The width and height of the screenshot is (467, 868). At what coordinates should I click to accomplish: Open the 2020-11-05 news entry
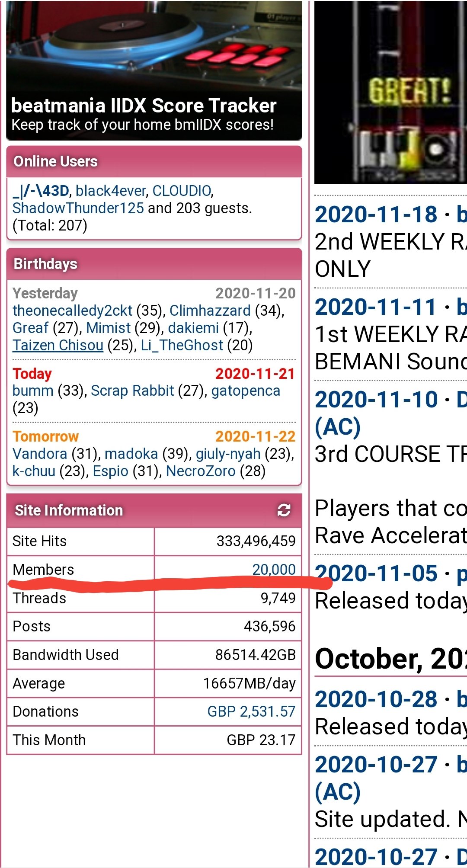pos(376,573)
